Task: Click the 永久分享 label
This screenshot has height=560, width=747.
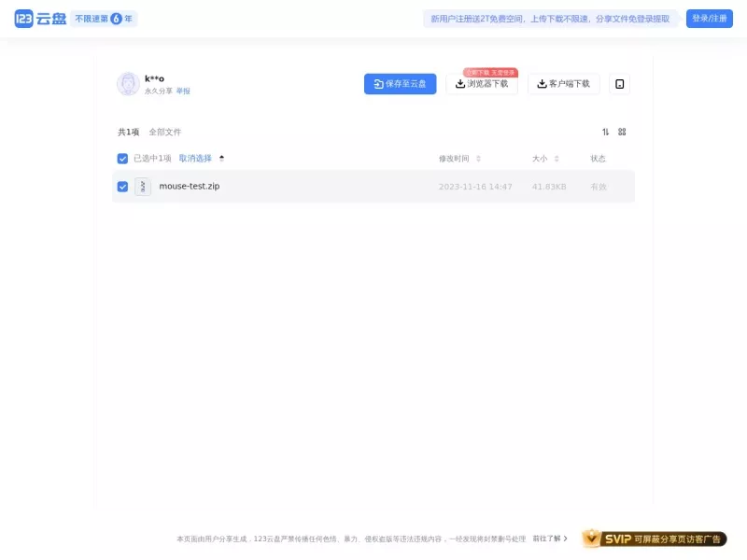Action: [158, 91]
